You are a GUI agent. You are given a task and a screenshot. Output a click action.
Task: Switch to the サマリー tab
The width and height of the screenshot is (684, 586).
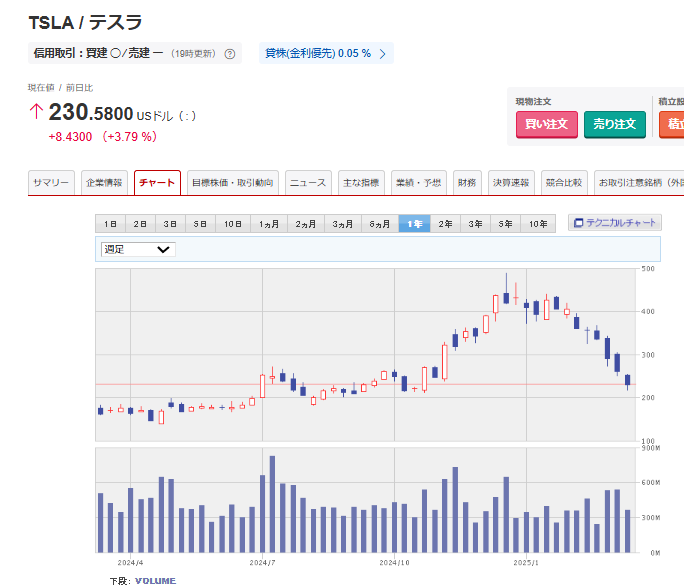(x=51, y=182)
